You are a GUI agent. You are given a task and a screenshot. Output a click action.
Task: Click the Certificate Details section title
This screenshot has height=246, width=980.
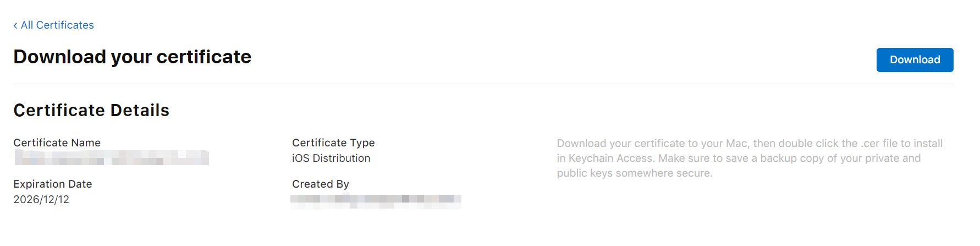pos(91,110)
